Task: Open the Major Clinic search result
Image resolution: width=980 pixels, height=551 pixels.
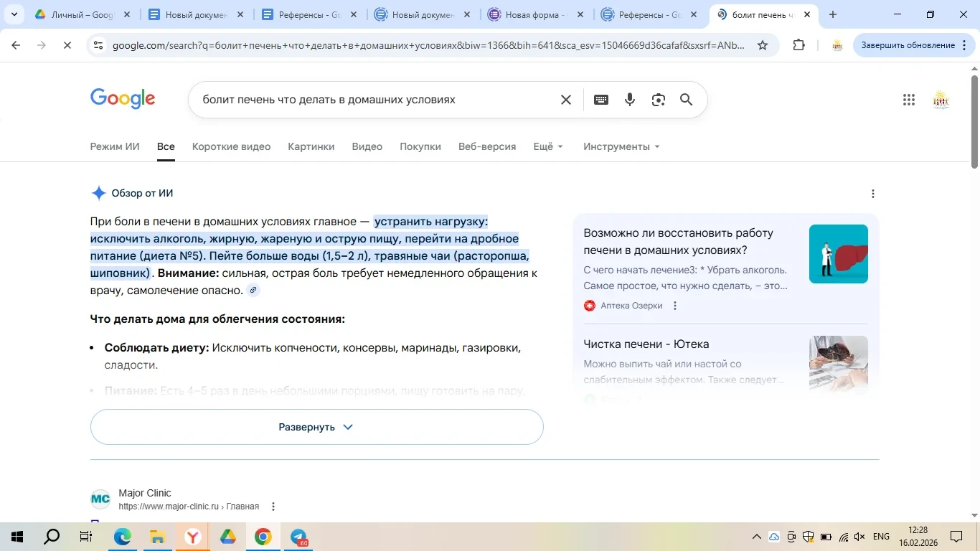Action: (145, 493)
